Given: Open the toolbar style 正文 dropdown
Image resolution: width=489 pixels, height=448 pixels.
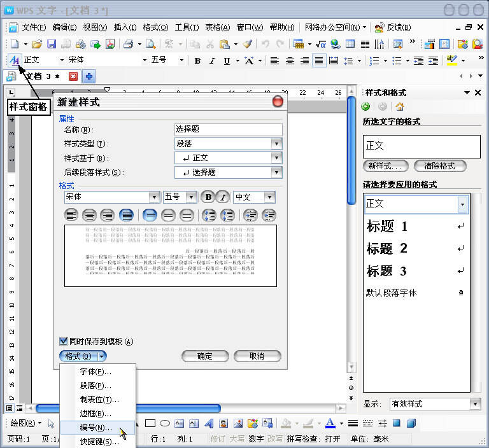Looking at the screenshot, I should (62, 60).
